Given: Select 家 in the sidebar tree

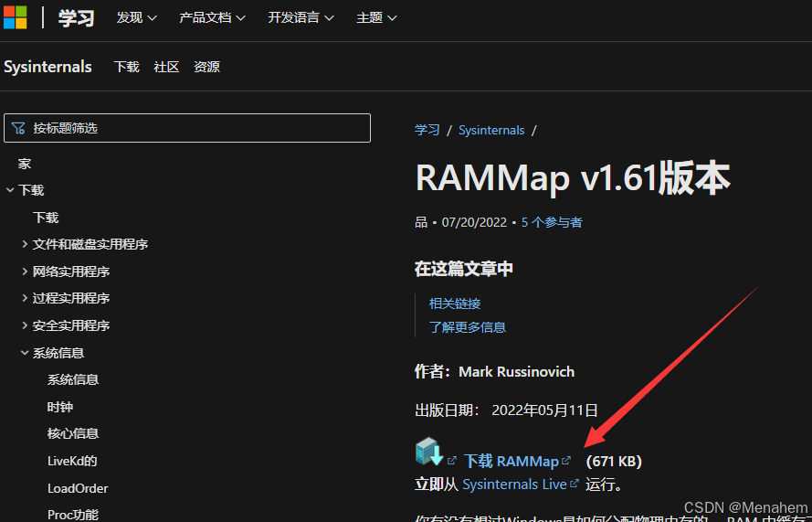Looking at the screenshot, I should point(25,164).
